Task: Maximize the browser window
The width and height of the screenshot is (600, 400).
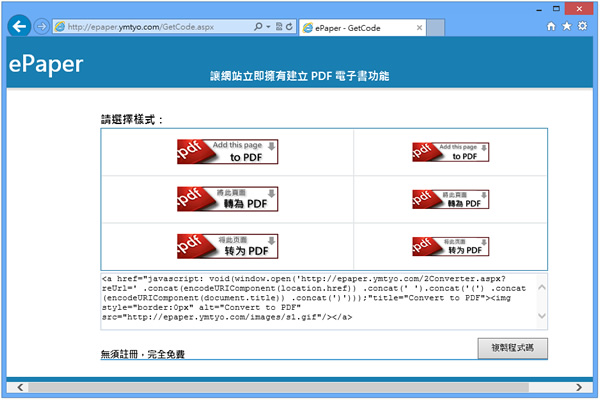Action: click(x=556, y=8)
